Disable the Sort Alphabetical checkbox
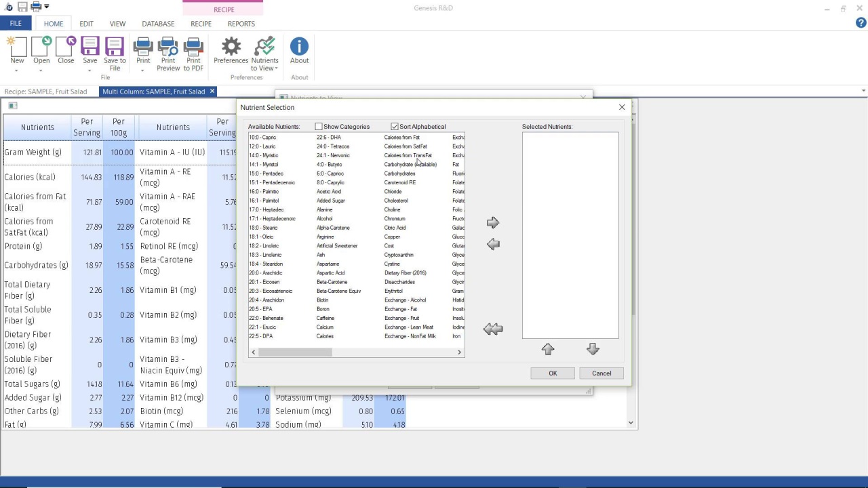Viewport: 868px width, 488px height. pos(394,126)
